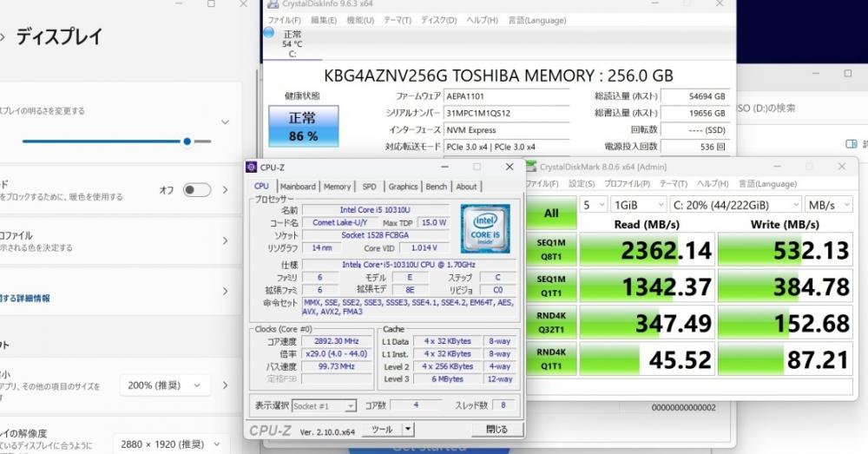Click the 2362.14 read result cell
868x454 pixels.
click(647, 250)
